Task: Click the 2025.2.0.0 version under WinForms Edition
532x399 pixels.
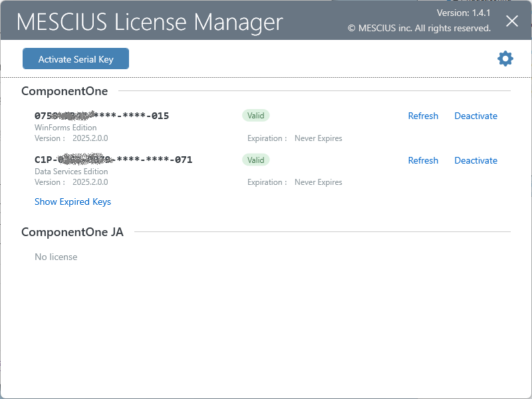Action: point(90,138)
